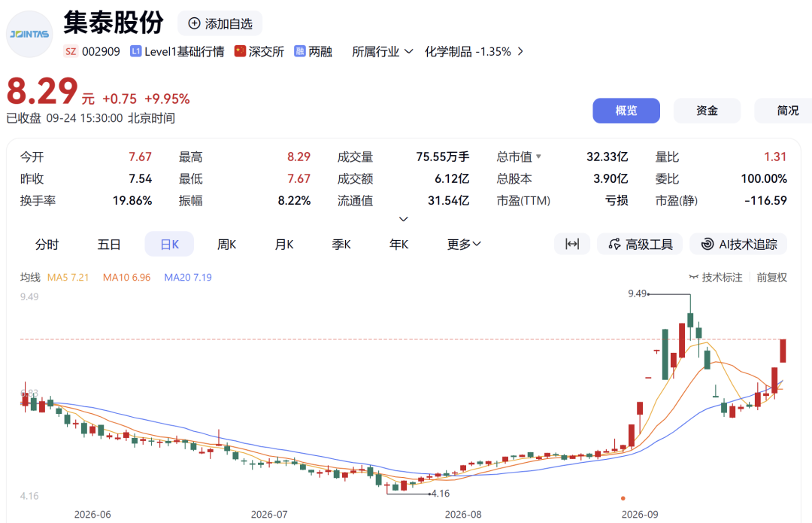Click the 总市值 value 32.33亿
The width and height of the screenshot is (812, 523).
[x=607, y=157]
